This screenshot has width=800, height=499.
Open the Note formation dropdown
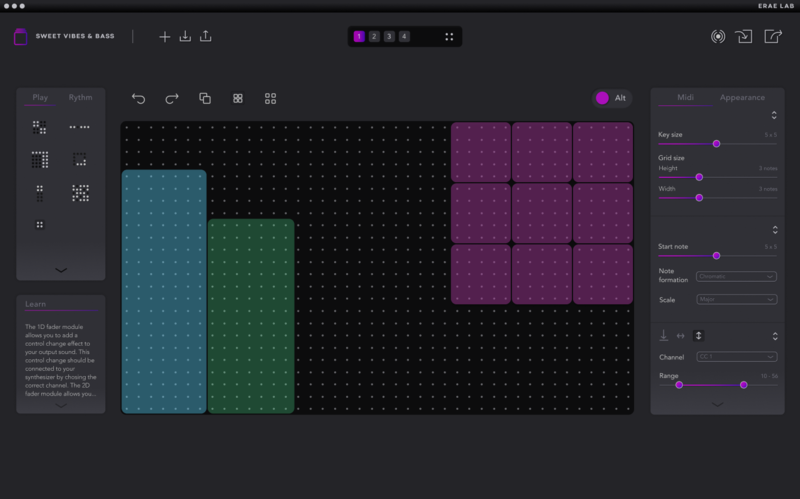pyautogui.click(x=736, y=276)
